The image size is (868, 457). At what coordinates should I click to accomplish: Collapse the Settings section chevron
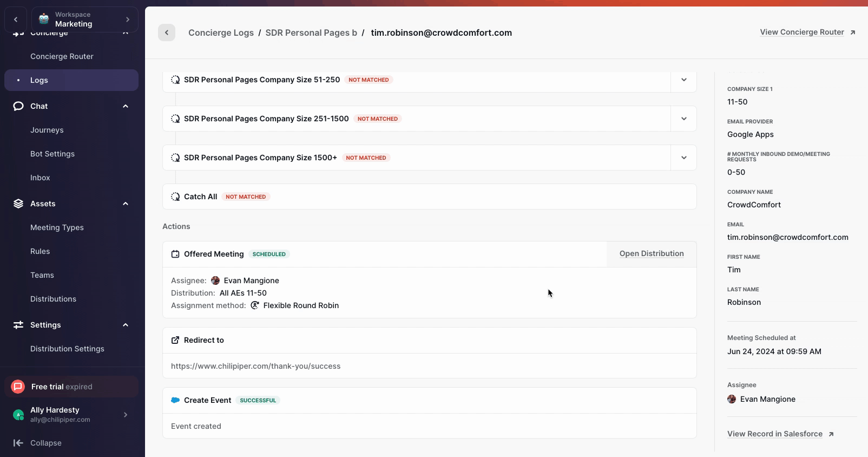126,325
